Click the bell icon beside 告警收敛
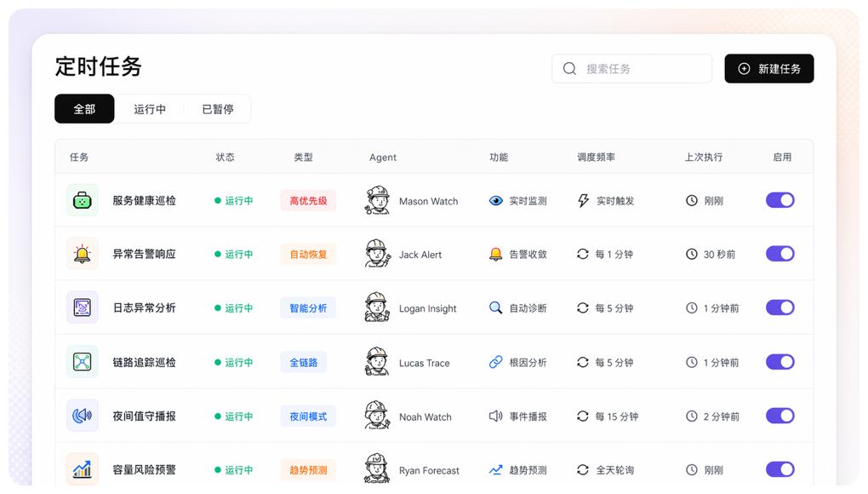The width and height of the screenshot is (868, 494). pyautogui.click(x=495, y=254)
